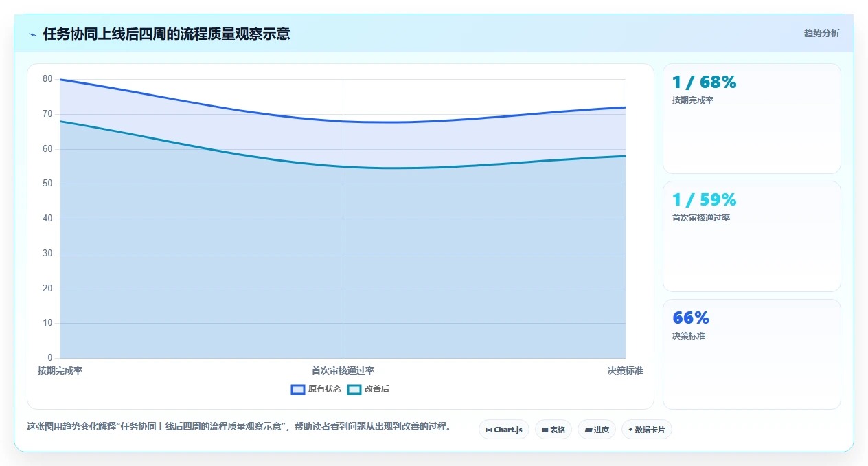
Task: Select the Chart.js tag chip
Action: [x=504, y=430]
